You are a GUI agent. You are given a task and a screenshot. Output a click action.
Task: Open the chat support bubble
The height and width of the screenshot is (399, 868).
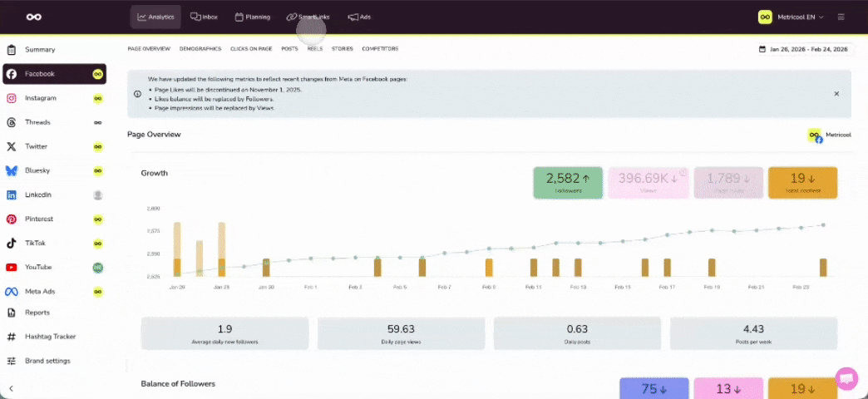846,378
